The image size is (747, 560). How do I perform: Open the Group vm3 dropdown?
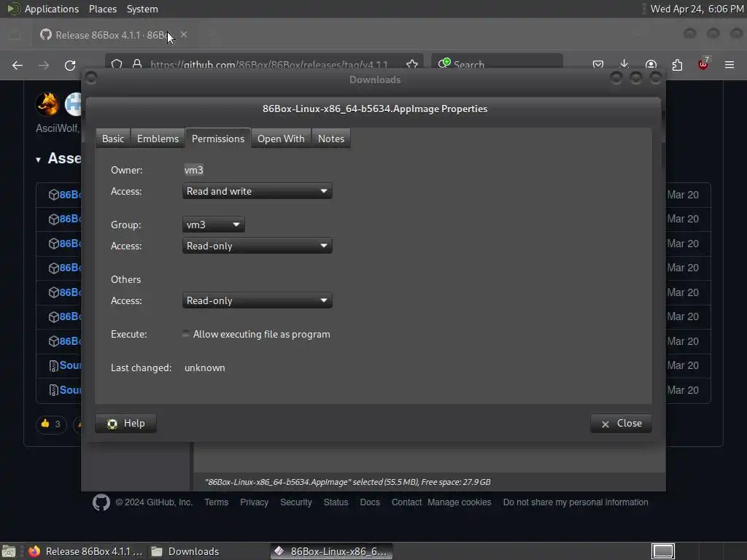click(214, 225)
